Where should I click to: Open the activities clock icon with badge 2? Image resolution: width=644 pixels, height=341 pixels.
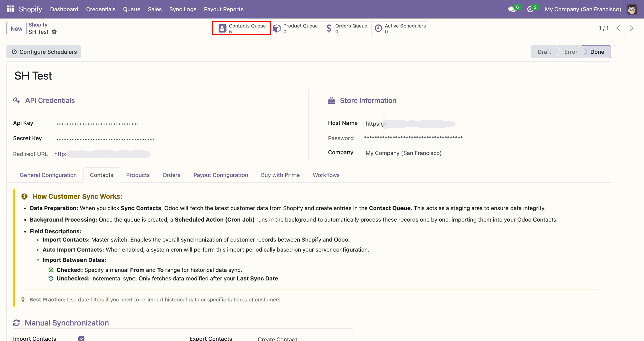[530, 9]
